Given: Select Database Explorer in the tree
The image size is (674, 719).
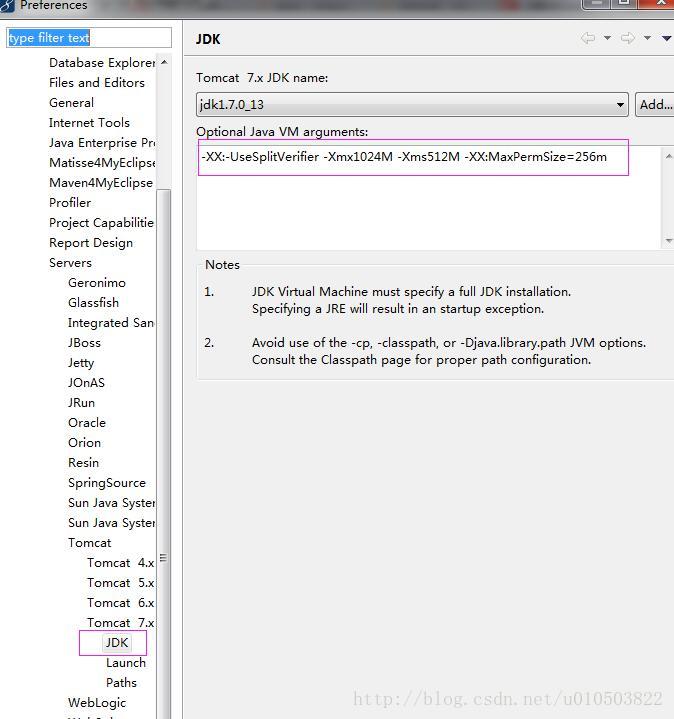Looking at the screenshot, I should 102,62.
